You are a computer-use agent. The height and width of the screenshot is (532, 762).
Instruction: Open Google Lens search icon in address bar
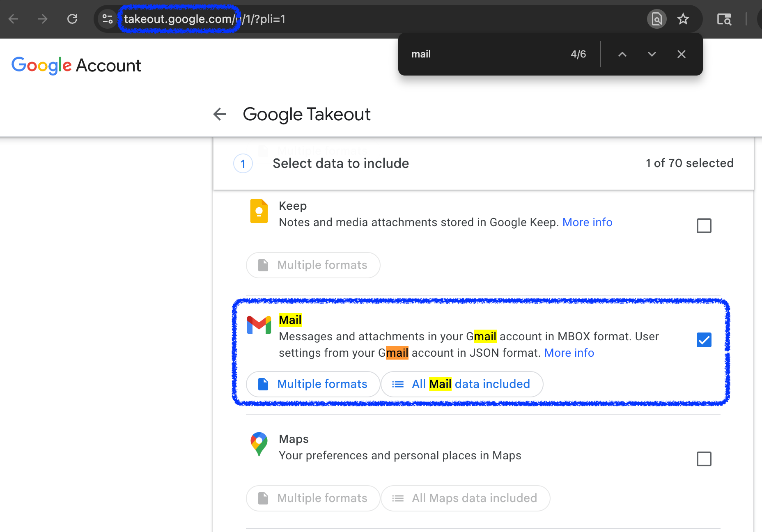click(656, 19)
